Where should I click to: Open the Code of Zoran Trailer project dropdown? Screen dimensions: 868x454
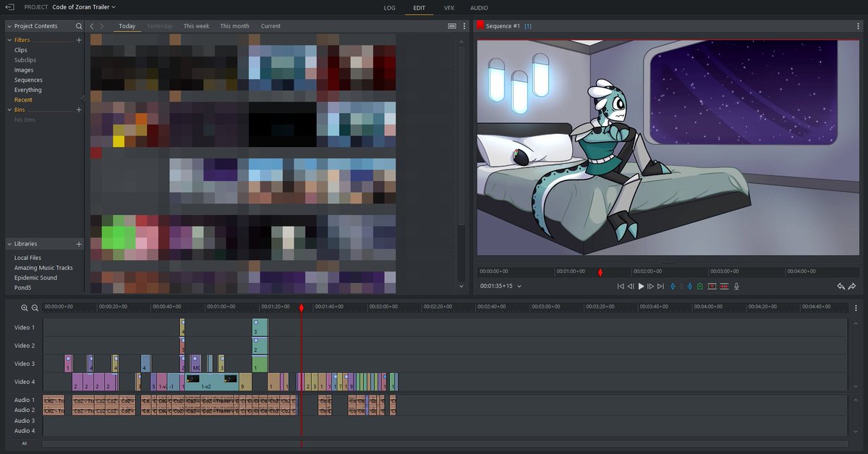tap(84, 7)
